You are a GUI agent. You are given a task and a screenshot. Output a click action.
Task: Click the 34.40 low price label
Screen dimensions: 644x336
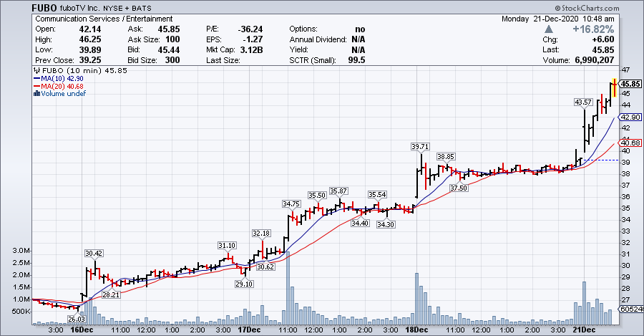[360, 223]
